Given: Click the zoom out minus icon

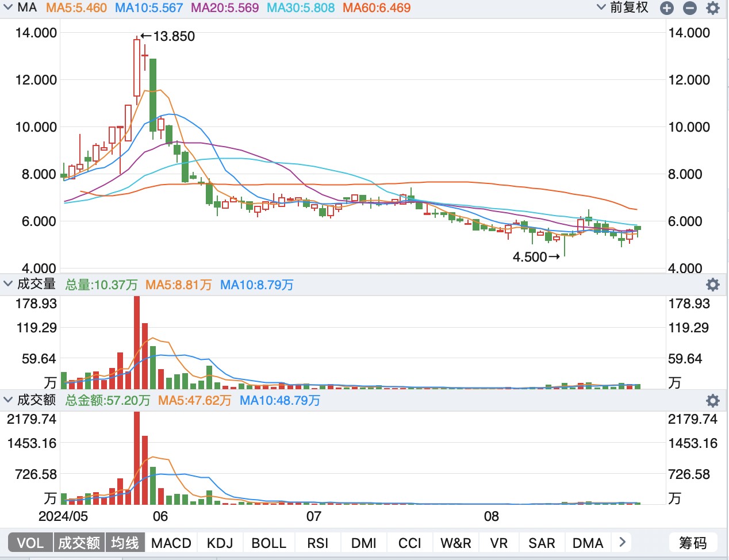Looking at the screenshot, I should point(690,8).
